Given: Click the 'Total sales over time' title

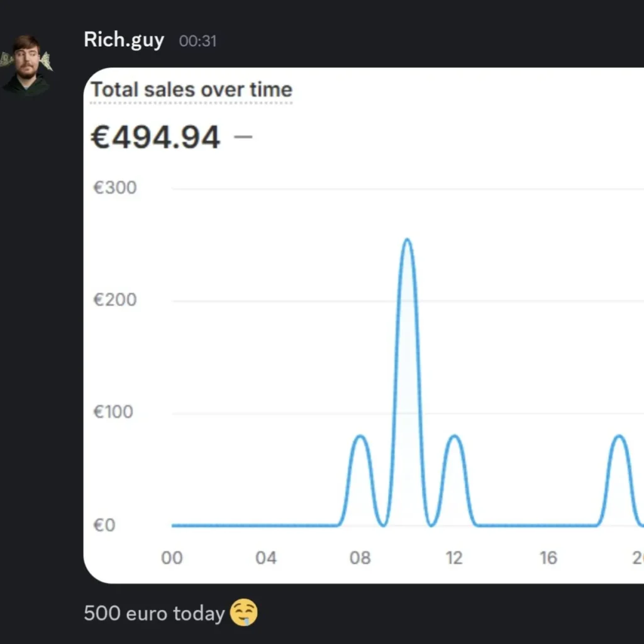Looking at the screenshot, I should tap(191, 90).
